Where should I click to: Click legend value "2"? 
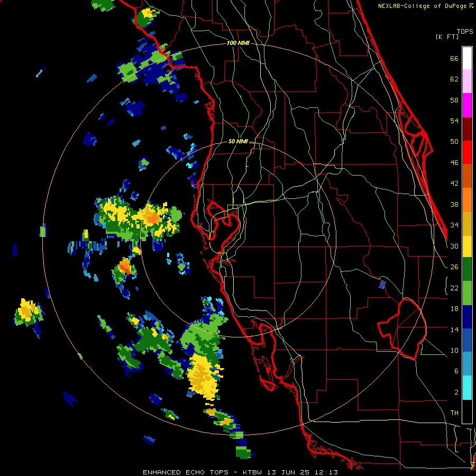[456, 392]
